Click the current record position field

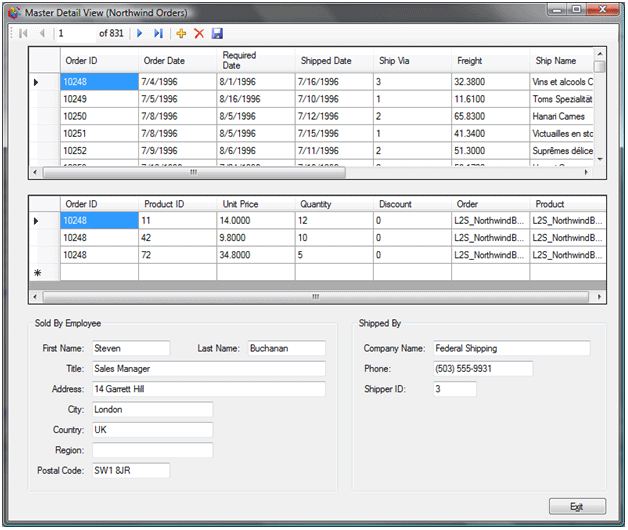[x=75, y=34]
